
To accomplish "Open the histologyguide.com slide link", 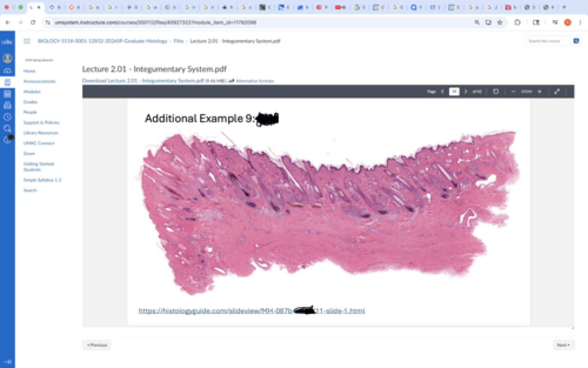I will (252, 311).
